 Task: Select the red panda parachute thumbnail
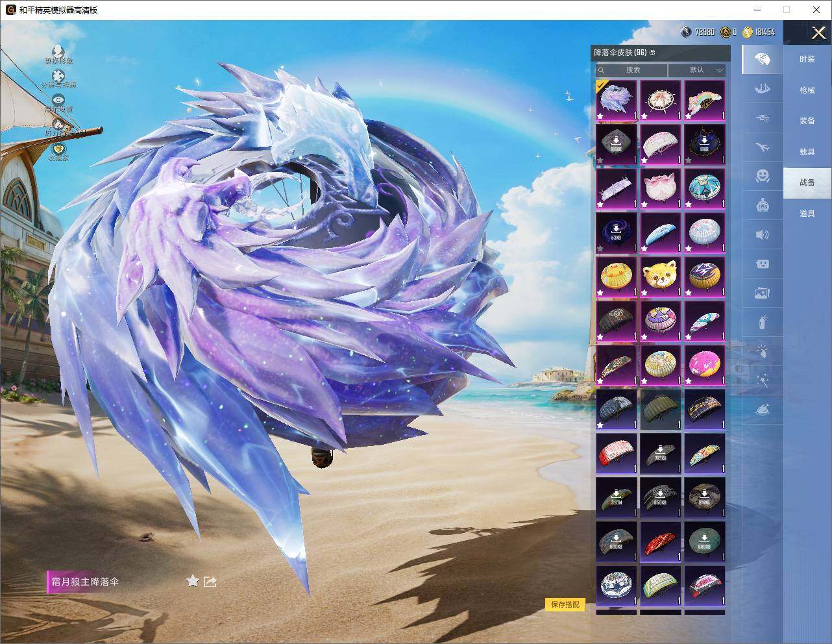660,277
